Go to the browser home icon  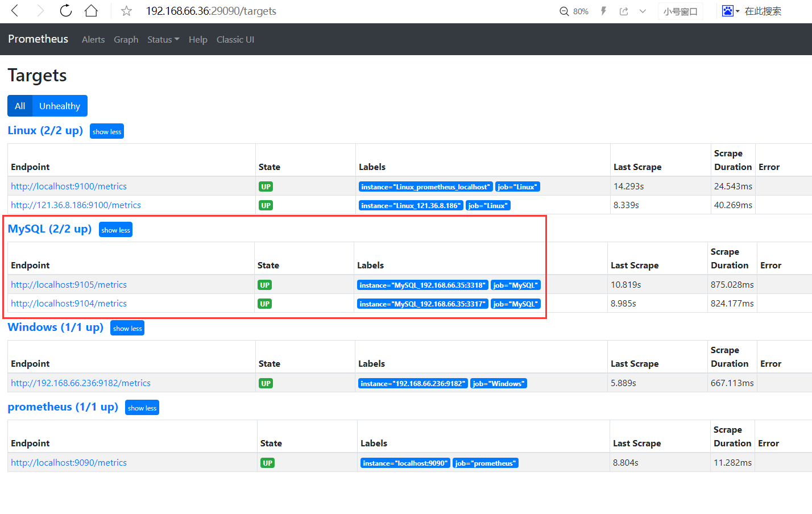coord(91,11)
